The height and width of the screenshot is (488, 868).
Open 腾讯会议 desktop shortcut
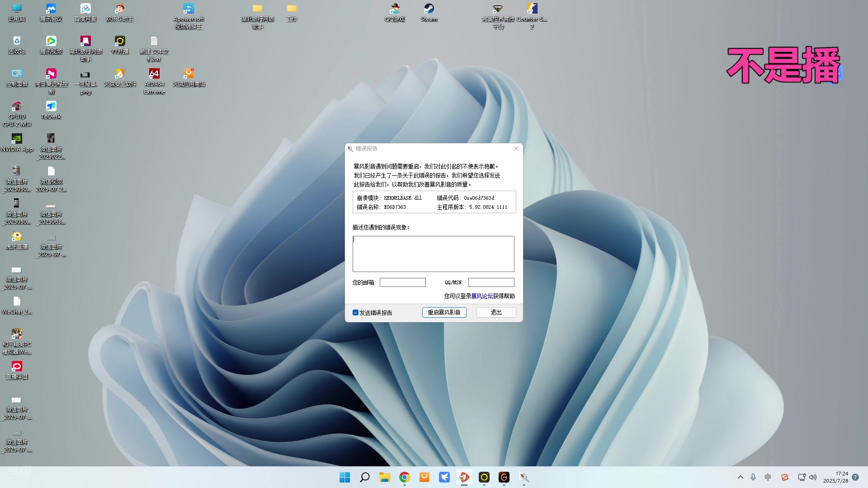pos(51,13)
